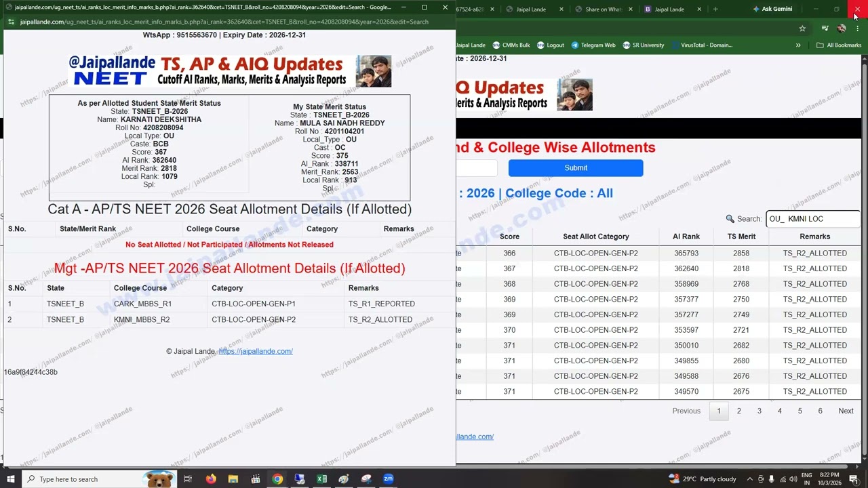Open the microphone icon in system tray
The width and height of the screenshot is (868, 488).
(x=772, y=479)
